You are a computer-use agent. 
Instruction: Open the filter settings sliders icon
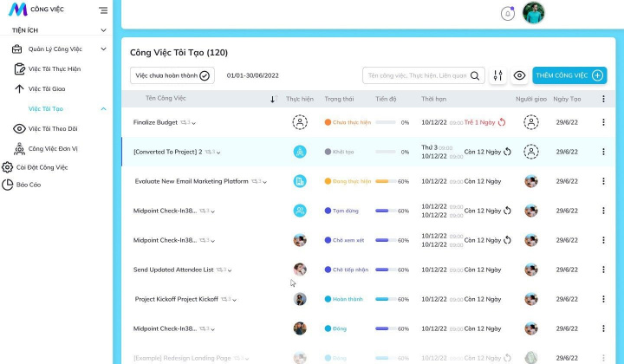click(497, 75)
